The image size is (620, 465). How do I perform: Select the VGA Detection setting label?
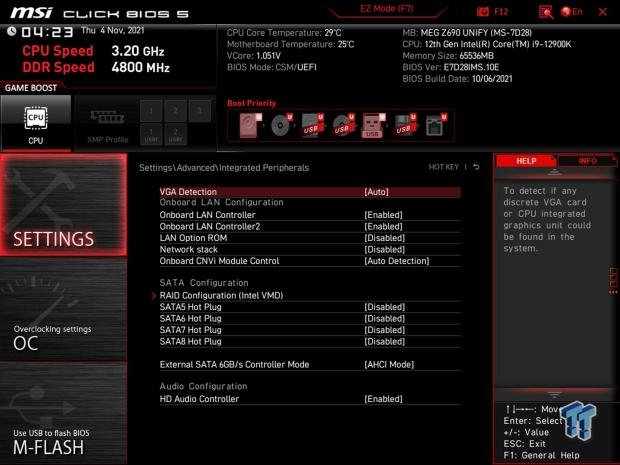[188, 192]
